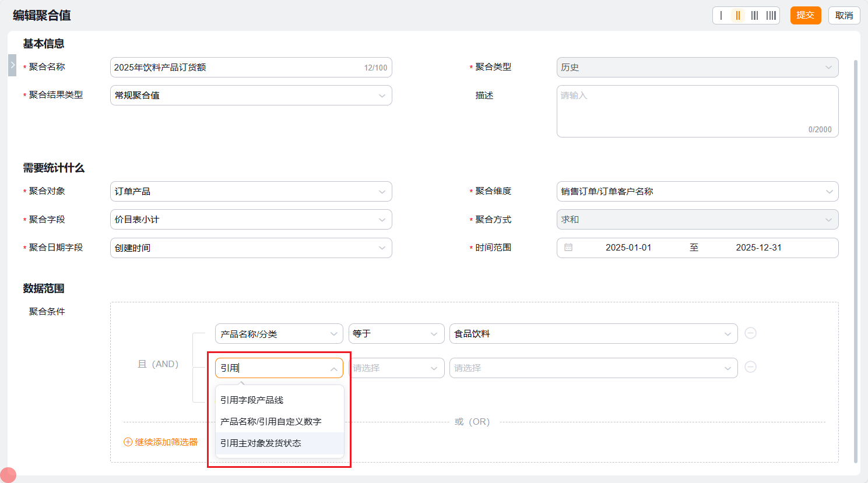868x483 pixels.
Task: Open the 聚合字段 价目表小计 dropdown
Action: 251,220
